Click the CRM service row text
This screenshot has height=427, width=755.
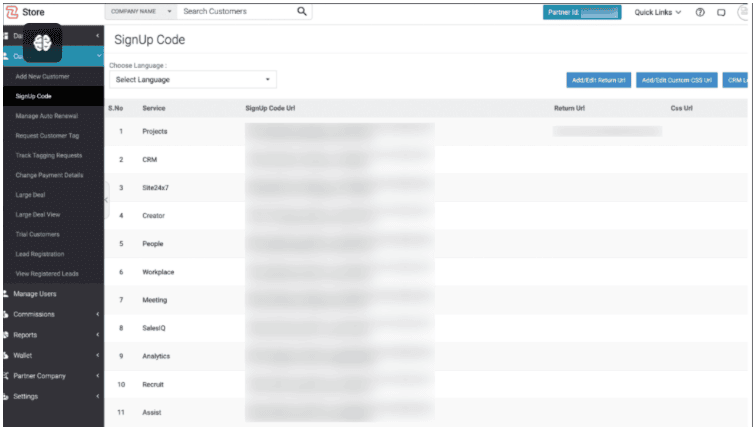click(149, 159)
